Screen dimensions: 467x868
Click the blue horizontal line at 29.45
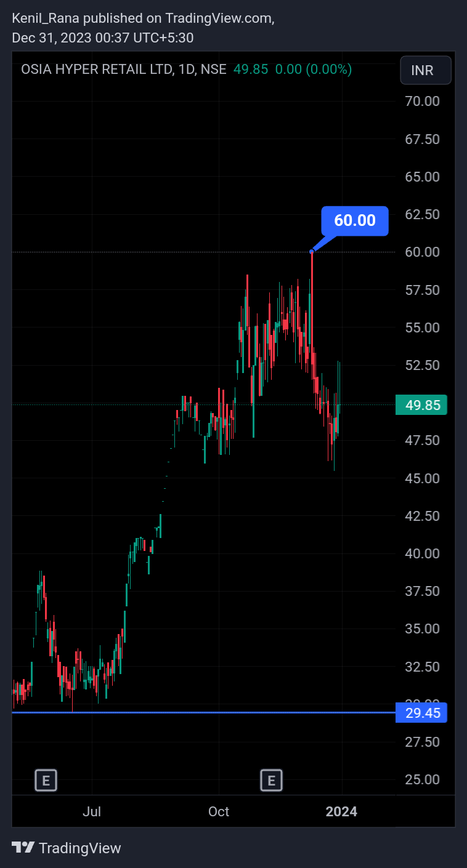point(203,712)
